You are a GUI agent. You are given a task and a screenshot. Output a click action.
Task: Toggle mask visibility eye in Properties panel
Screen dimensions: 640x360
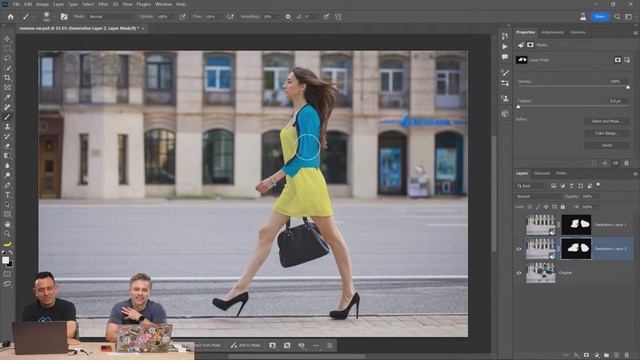[x=616, y=163]
